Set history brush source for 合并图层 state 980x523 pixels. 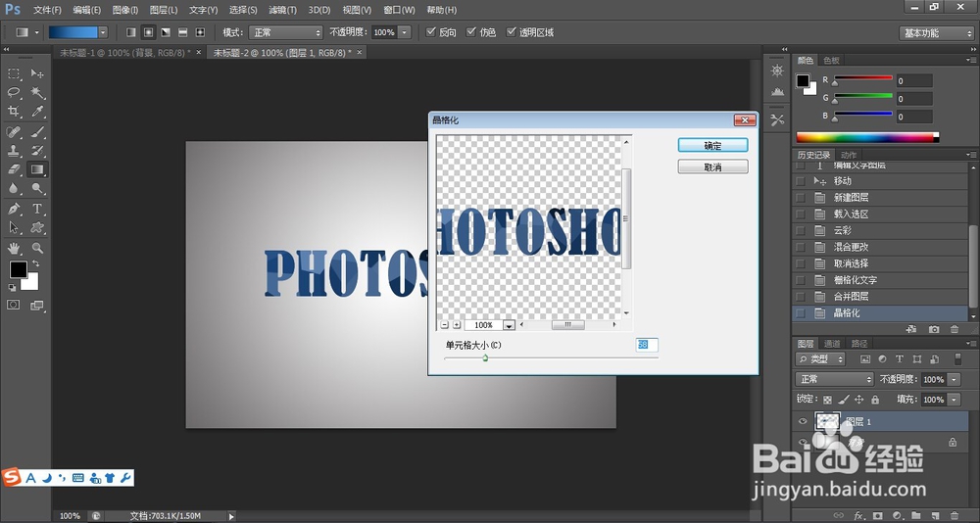point(800,296)
